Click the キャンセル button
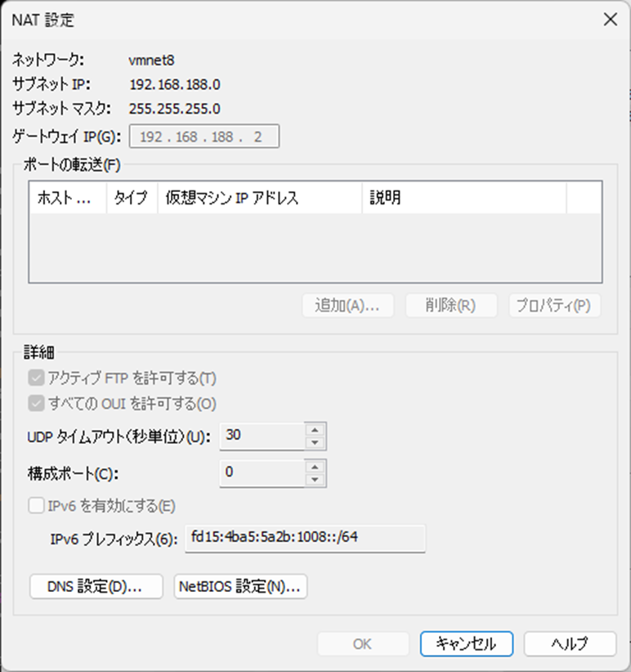 467,643
